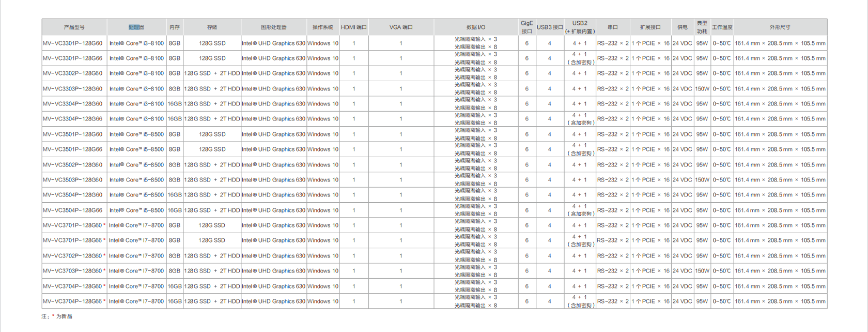
Task: Click new product MV-VC3702P-128G60
Action: [73, 256]
